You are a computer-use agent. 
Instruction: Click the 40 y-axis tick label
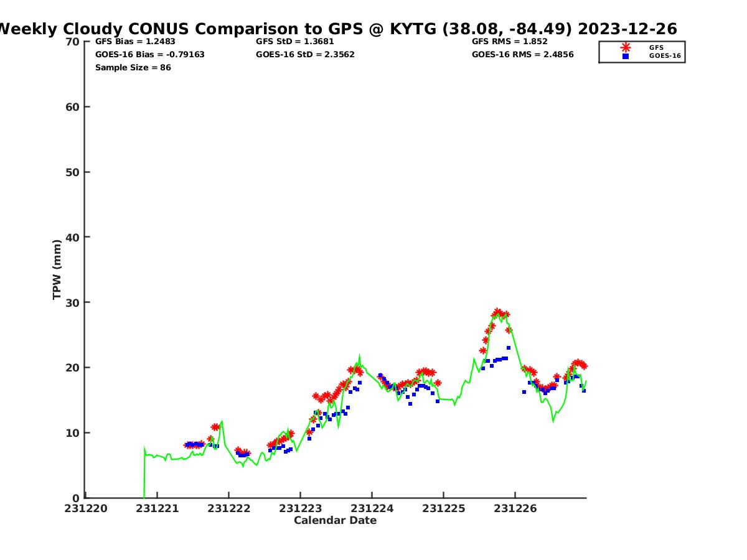(x=73, y=237)
